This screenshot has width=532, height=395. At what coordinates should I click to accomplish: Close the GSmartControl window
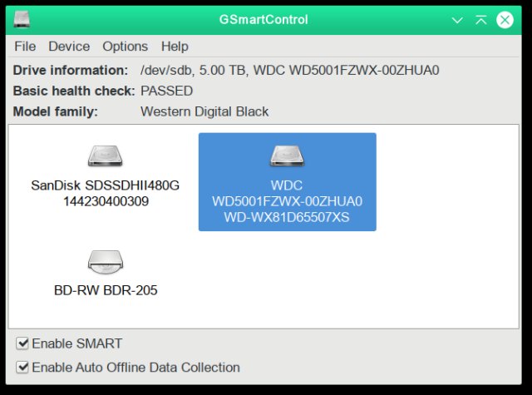tap(505, 20)
